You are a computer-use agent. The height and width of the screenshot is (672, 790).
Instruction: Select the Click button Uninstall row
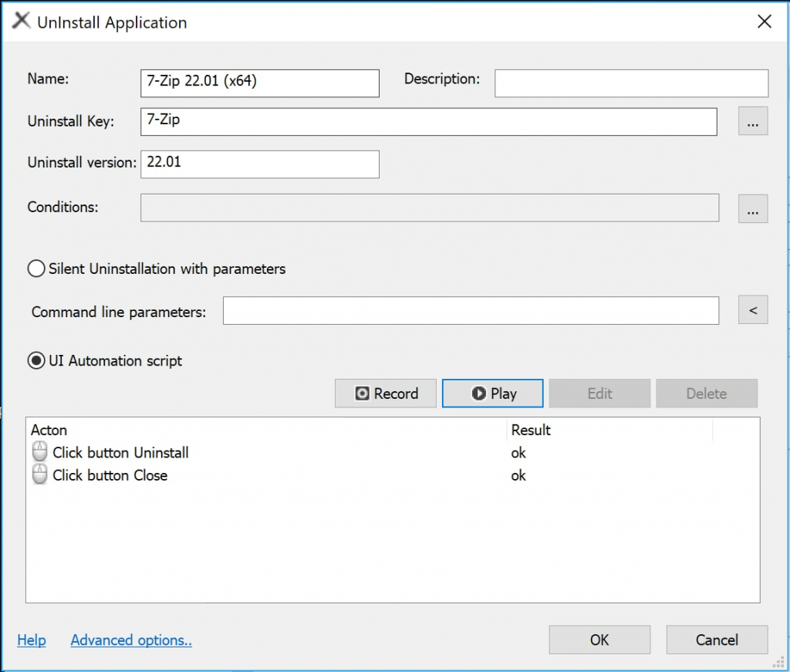[x=393, y=452]
